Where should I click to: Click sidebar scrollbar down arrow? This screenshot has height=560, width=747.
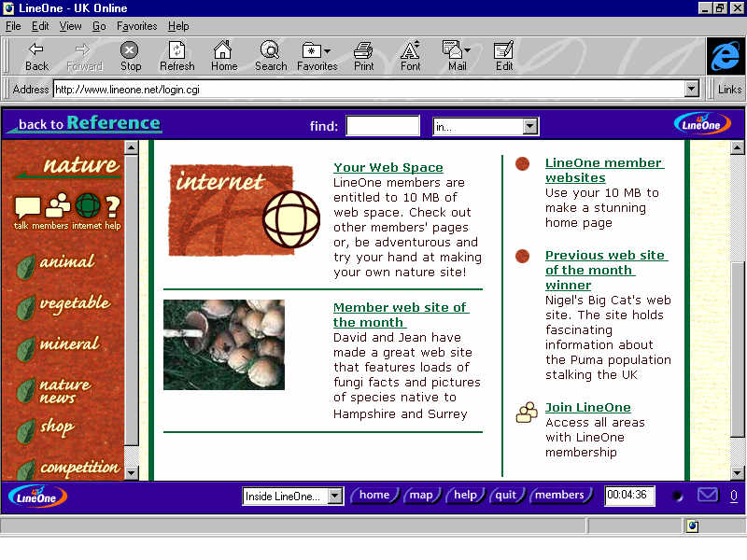pos(131,472)
